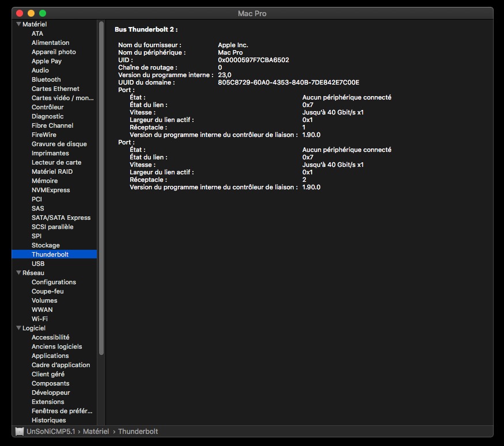Image resolution: width=504 pixels, height=446 pixels.
Task: Open Volumes under Réseau
Action: [44, 300]
